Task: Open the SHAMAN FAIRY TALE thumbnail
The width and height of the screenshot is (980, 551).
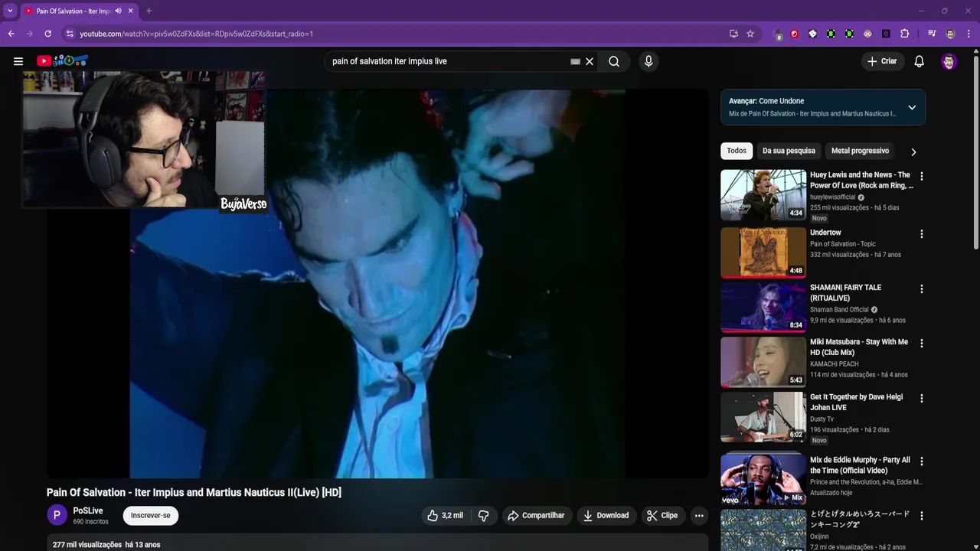Action: 763,308
